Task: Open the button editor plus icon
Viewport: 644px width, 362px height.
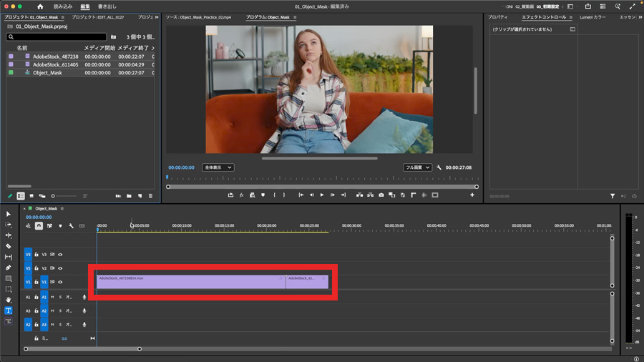Action: [472, 195]
